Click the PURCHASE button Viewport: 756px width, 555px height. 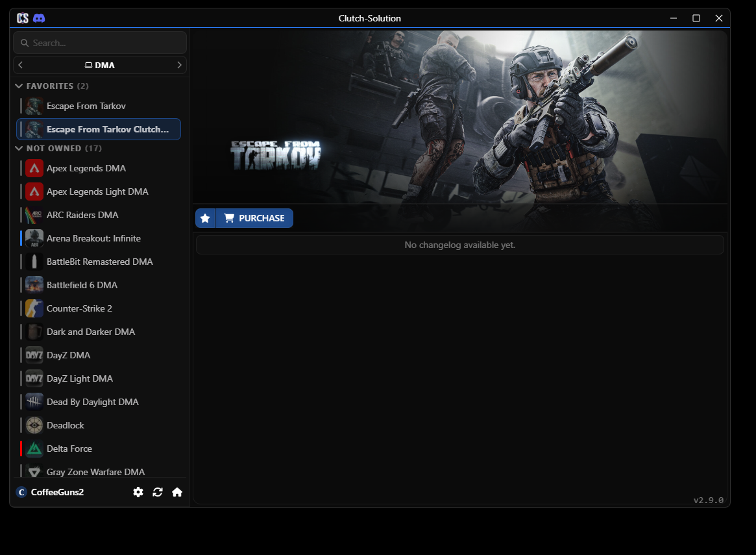(254, 218)
